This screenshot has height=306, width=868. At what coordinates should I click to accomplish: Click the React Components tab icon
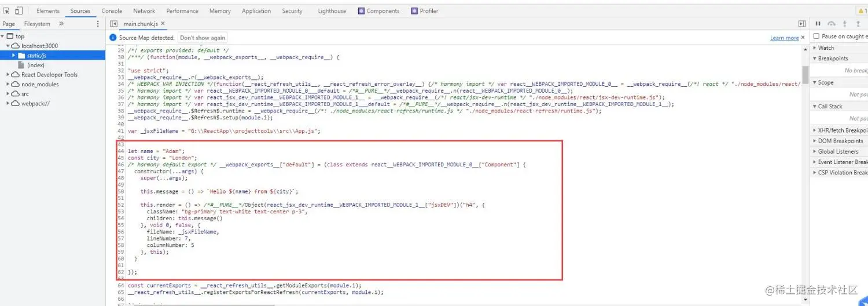[x=361, y=11]
